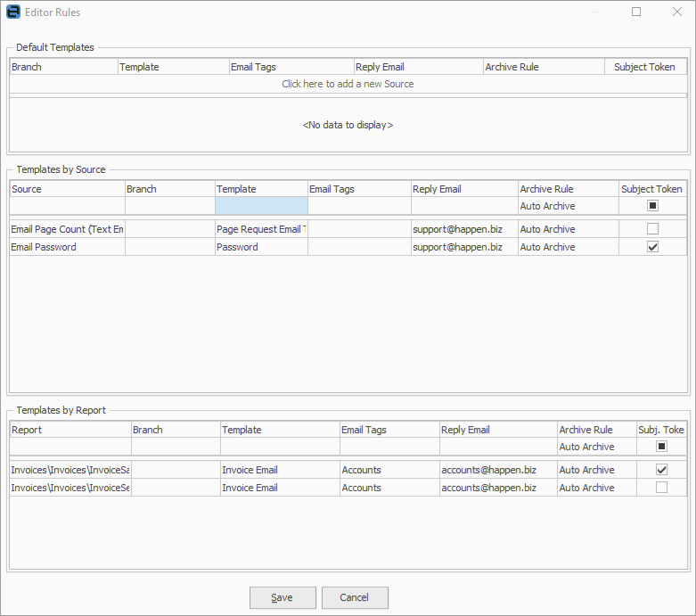Toggle filter-row Subj. Token checkbox in Templates by Report
Viewport: 696px width, 616px height.
661,447
